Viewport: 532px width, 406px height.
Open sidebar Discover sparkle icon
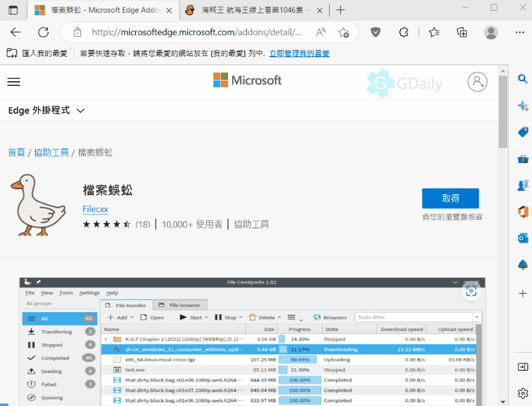[x=523, y=106]
